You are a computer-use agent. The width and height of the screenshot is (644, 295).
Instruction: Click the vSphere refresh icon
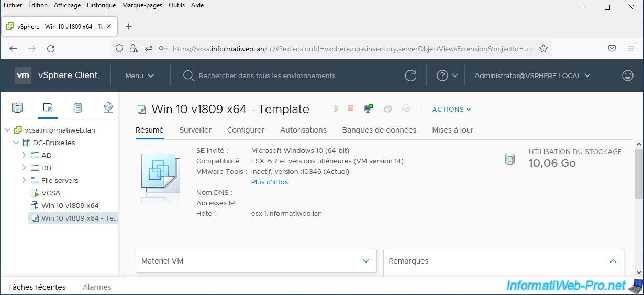411,75
